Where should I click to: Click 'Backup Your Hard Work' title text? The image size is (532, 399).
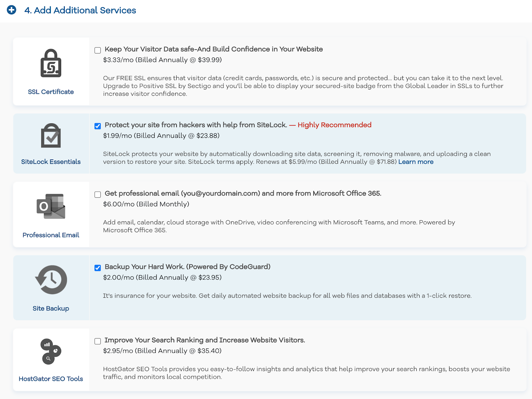[188, 267]
